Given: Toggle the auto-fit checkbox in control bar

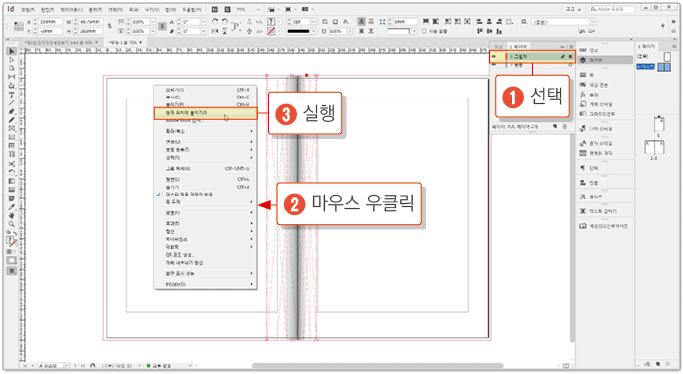Looking at the screenshot, I should pos(424,31).
